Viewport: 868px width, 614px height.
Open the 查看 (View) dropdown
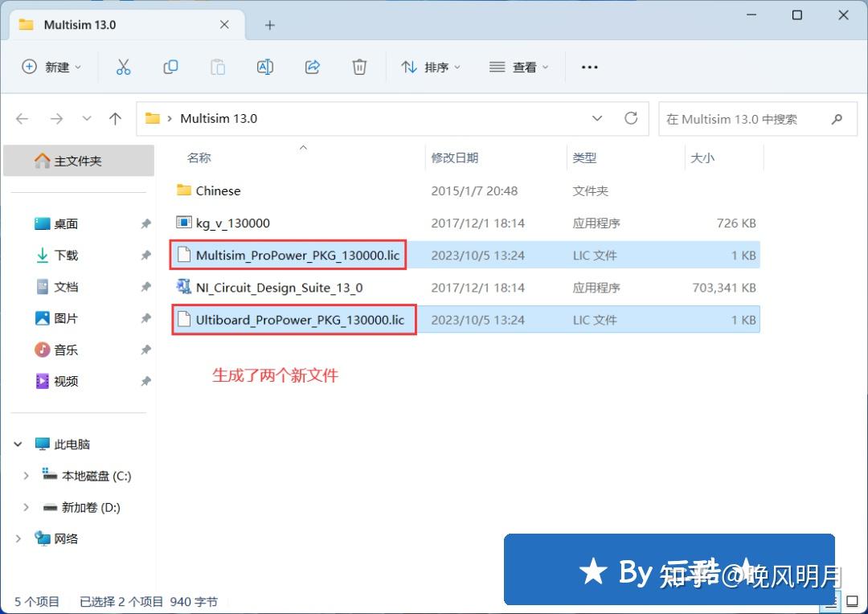tap(518, 67)
